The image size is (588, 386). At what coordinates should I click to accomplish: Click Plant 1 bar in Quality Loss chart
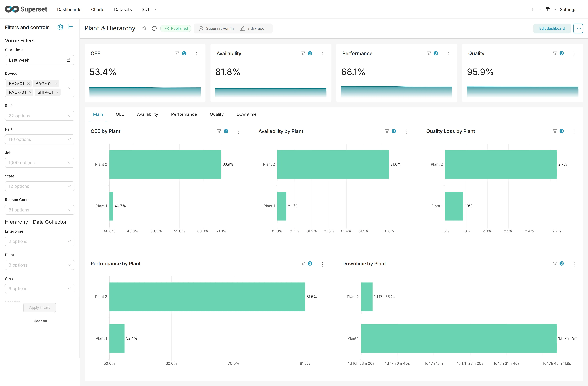pos(454,206)
